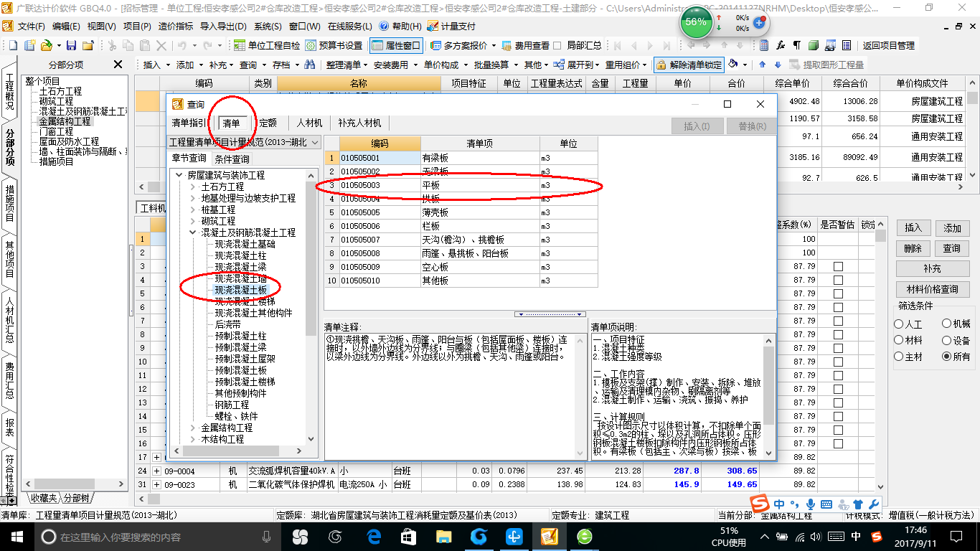Switch to the 条件查询 tab
Image resolution: width=980 pixels, height=551 pixels.
pos(232,159)
